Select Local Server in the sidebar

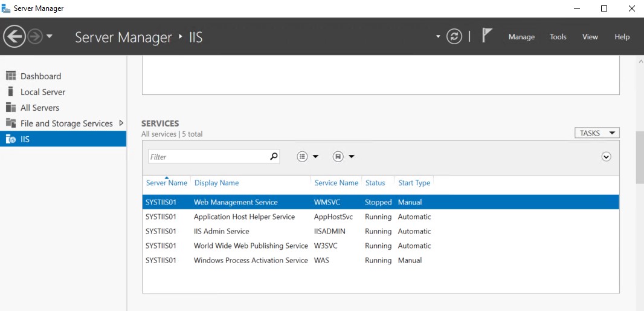(x=43, y=92)
